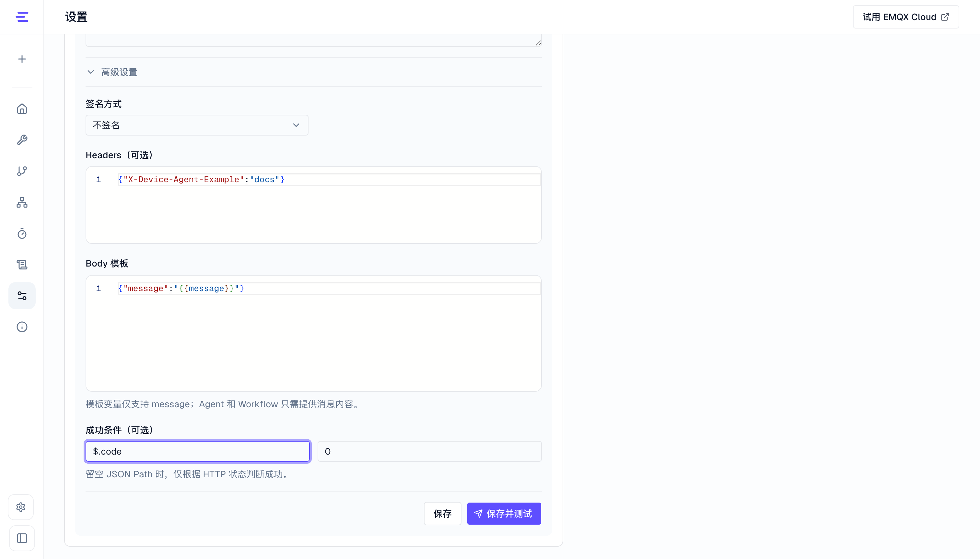
Task: Click the Headers（可选） label
Action: [119, 155]
